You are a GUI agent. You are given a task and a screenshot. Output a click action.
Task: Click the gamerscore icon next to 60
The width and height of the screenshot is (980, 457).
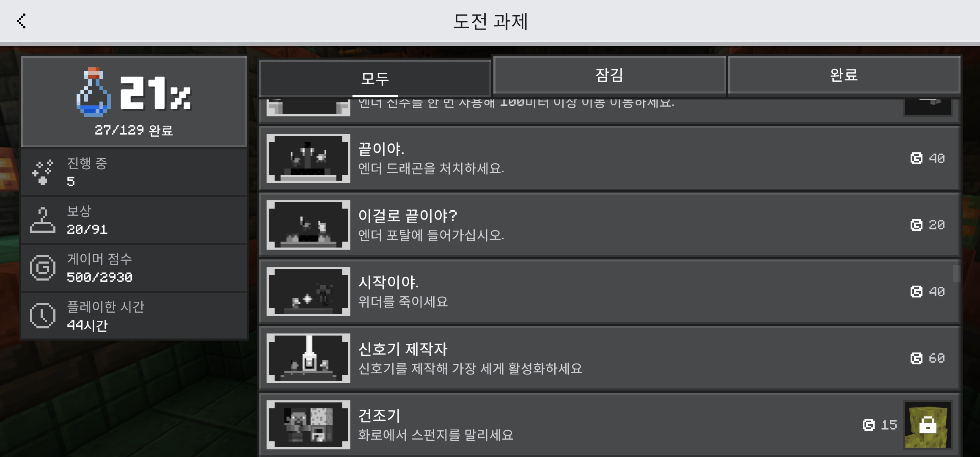tap(916, 358)
